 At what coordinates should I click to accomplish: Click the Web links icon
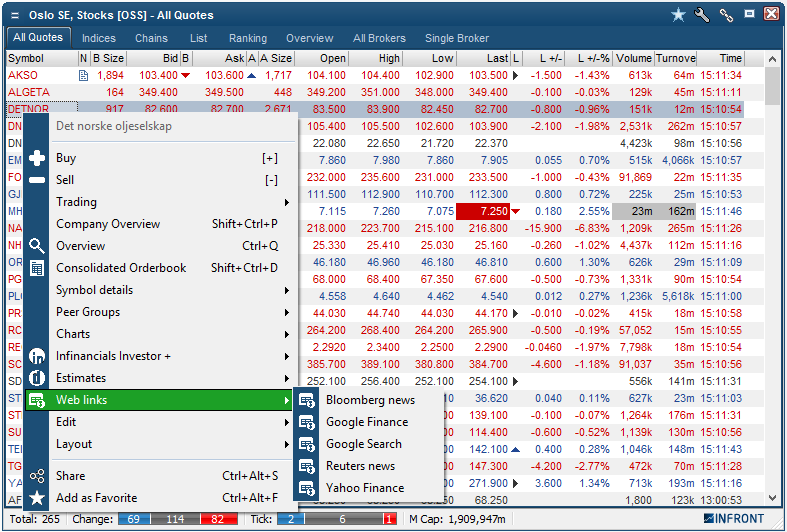[x=37, y=400]
